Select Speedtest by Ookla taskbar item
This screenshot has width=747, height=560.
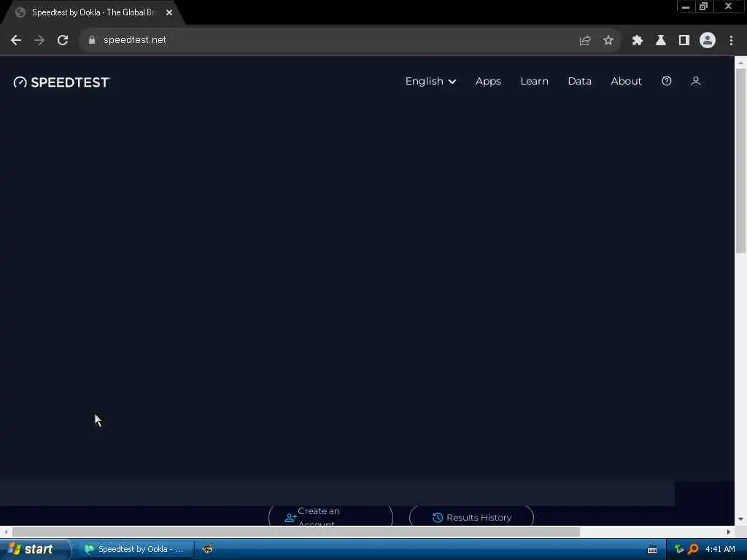(136, 549)
